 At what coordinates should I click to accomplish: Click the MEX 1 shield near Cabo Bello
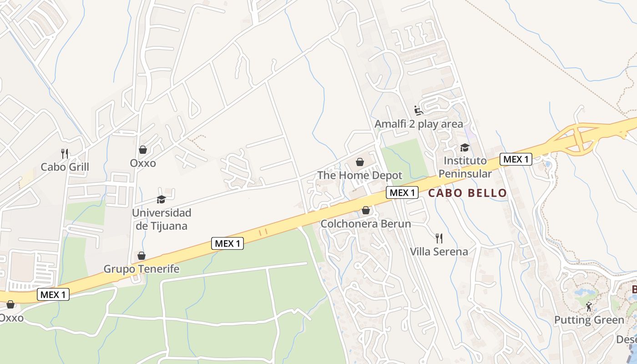(402, 192)
